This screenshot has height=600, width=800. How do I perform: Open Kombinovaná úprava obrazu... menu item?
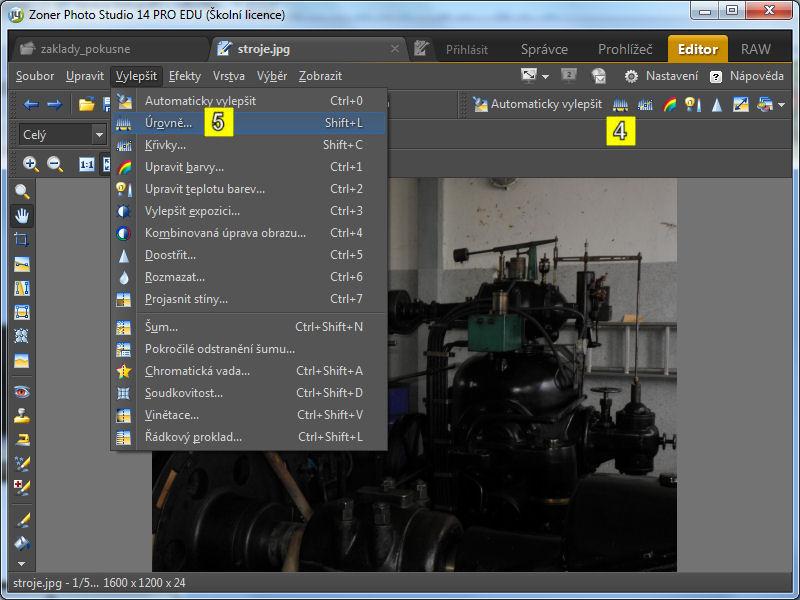tap(248, 233)
